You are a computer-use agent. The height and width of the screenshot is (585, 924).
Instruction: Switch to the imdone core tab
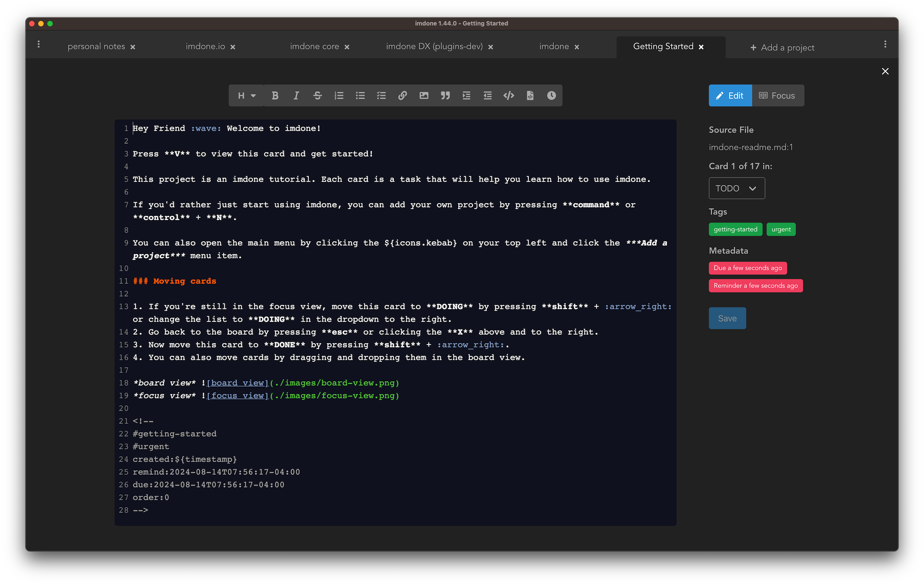pos(315,46)
